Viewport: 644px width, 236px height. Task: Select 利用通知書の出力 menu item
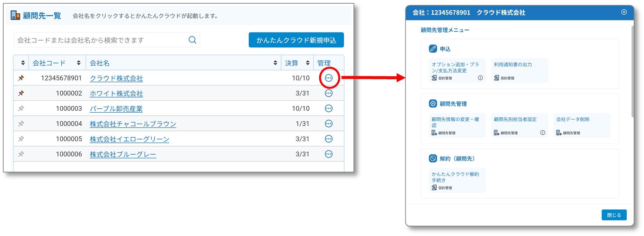point(519,71)
